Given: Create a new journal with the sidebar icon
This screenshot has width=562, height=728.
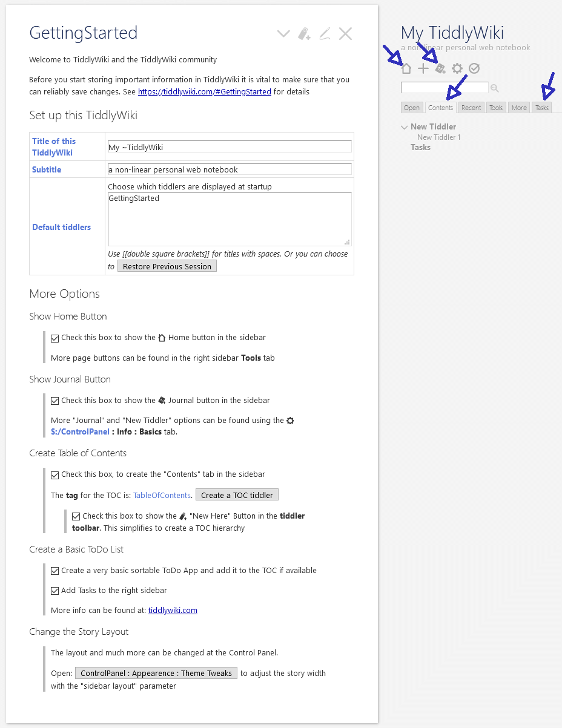Looking at the screenshot, I should (x=440, y=68).
